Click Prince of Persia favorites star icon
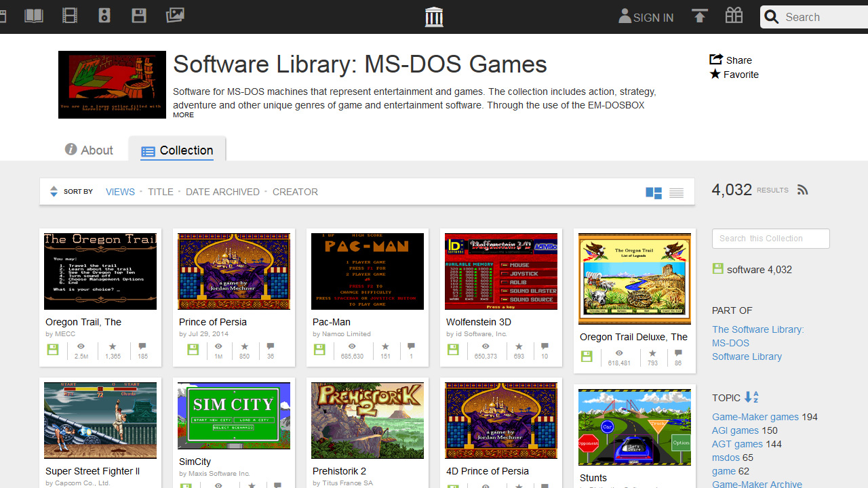 click(x=244, y=346)
